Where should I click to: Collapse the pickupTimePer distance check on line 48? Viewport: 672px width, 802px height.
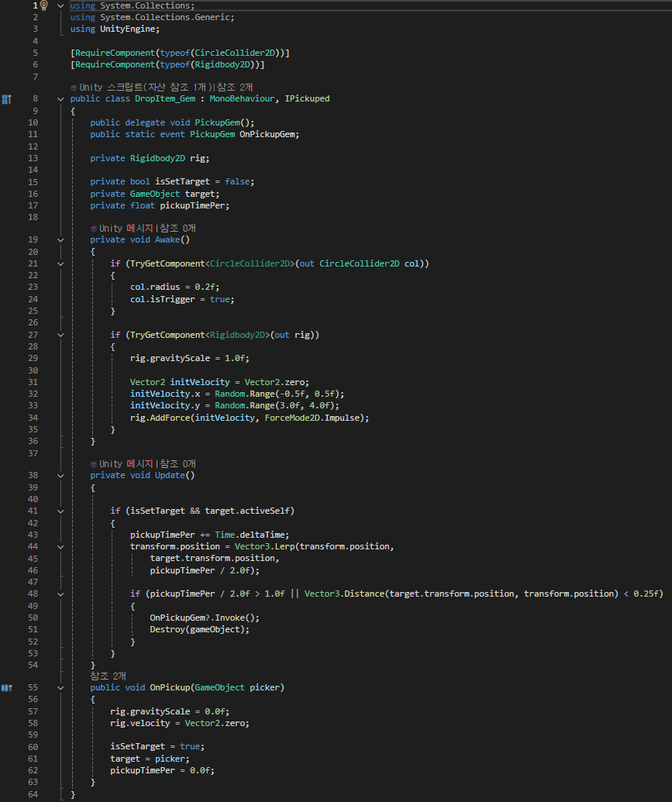[x=60, y=594]
